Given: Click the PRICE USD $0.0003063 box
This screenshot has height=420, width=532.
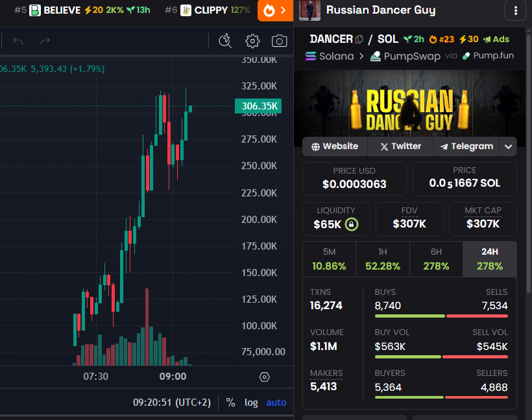Looking at the screenshot, I should pyautogui.click(x=354, y=179).
